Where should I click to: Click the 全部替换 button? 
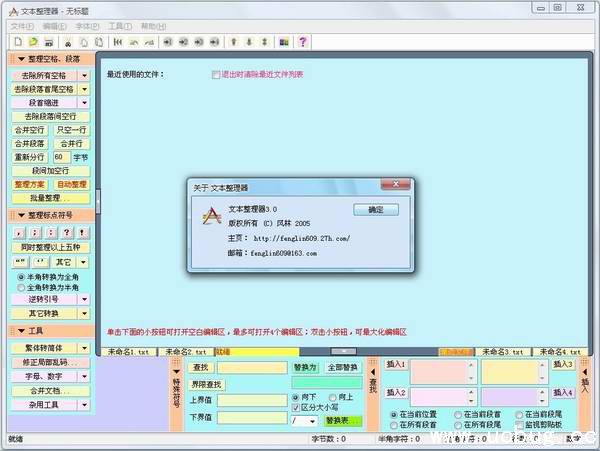click(341, 367)
